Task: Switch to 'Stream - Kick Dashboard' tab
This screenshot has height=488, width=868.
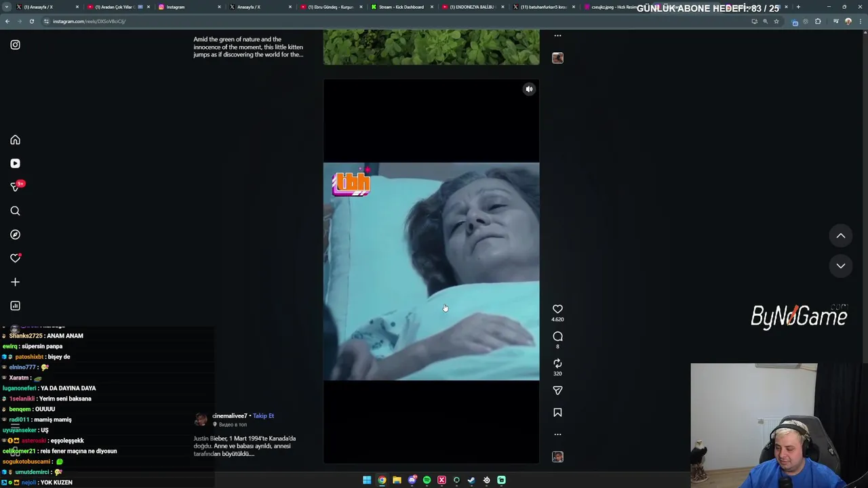Action: click(401, 7)
